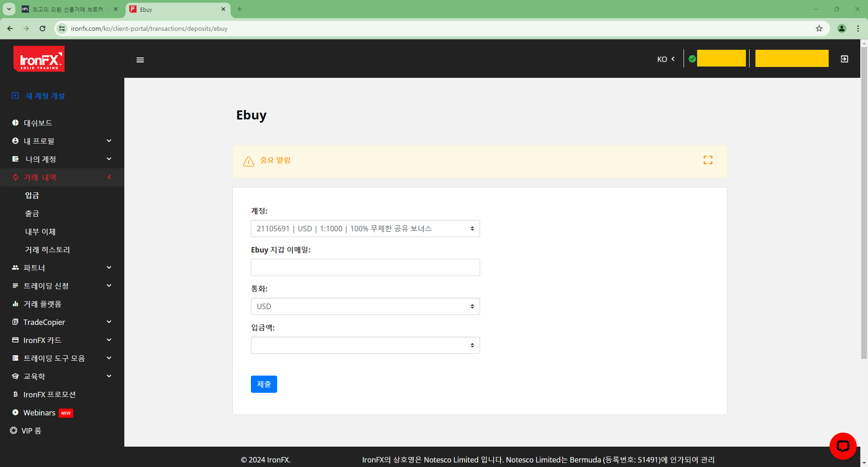Open the USD currency dropdown
The height and width of the screenshot is (467, 868).
coord(365,306)
